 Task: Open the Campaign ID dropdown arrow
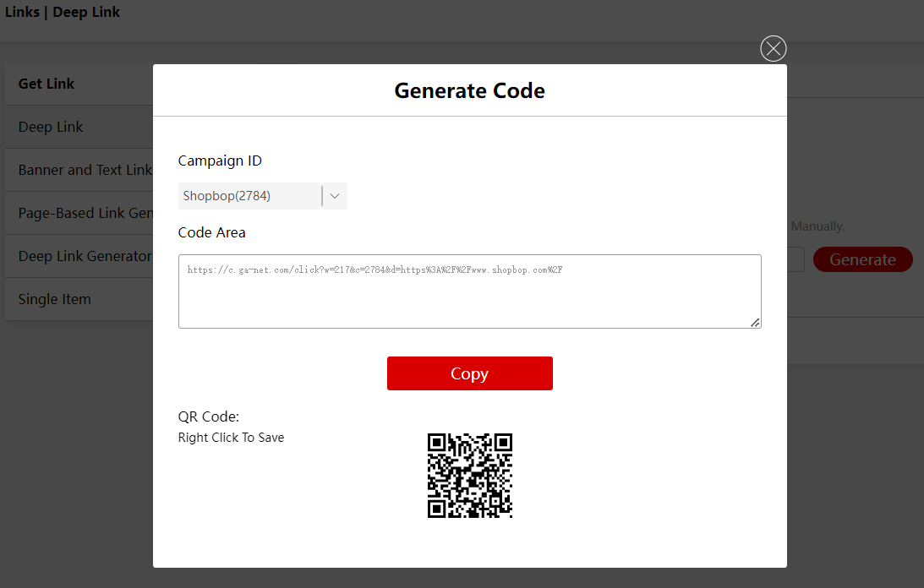335,196
